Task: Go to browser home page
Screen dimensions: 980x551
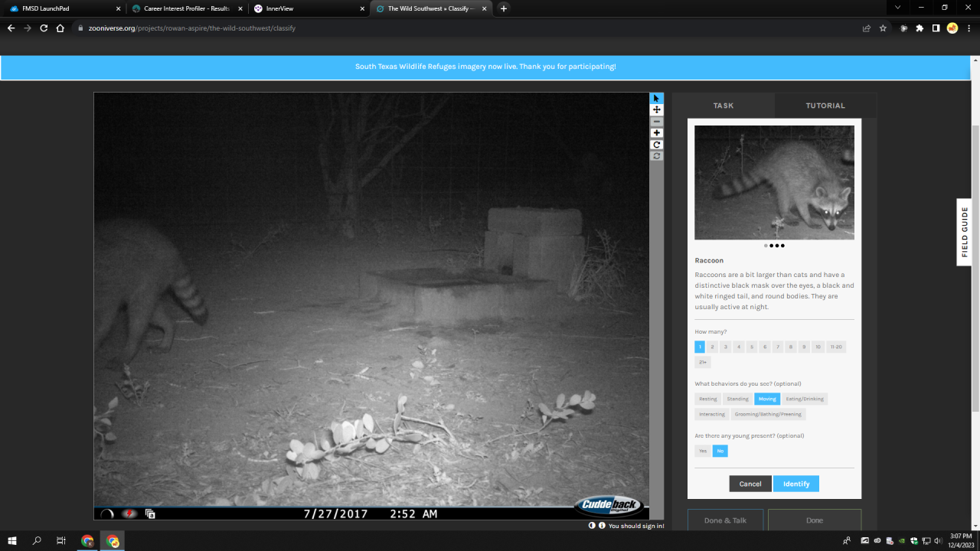Action: pyautogui.click(x=60, y=28)
